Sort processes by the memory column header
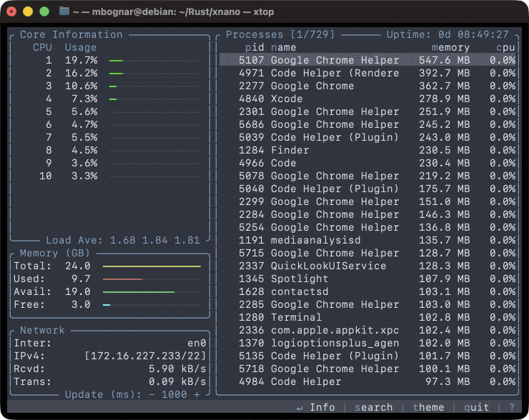 point(451,48)
